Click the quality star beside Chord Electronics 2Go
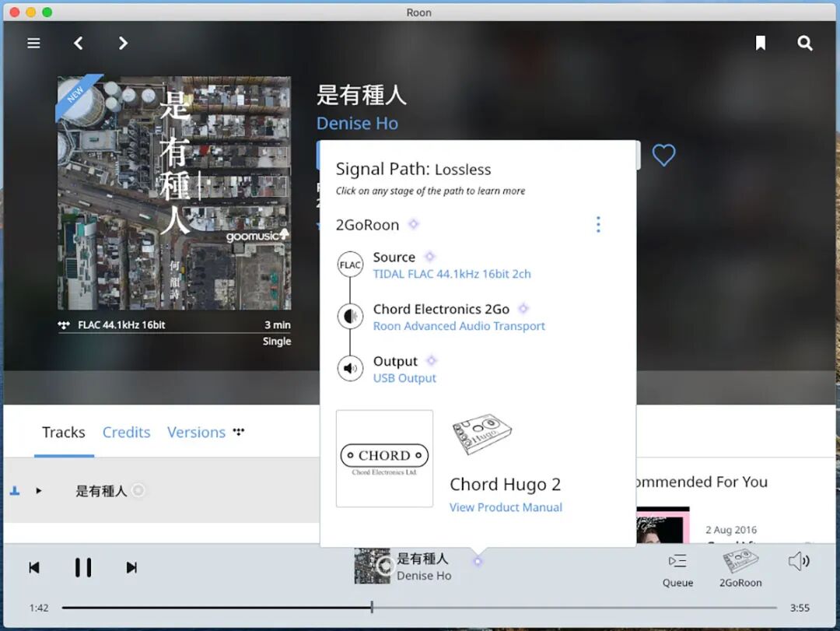This screenshot has height=631, width=840. click(x=523, y=308)
